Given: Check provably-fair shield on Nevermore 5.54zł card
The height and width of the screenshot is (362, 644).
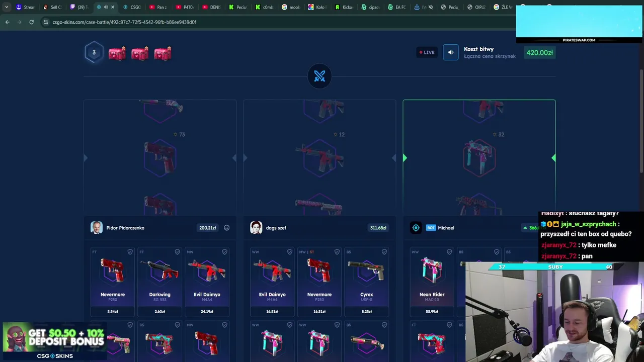Looking at the screenshot, I should 130,252.
